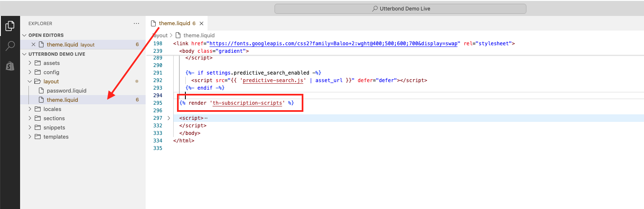Open Explorer more actions ellipsis menu
The height and width of the screenshot is (209, 644).
pyautogui.click(x=136, y=24)
